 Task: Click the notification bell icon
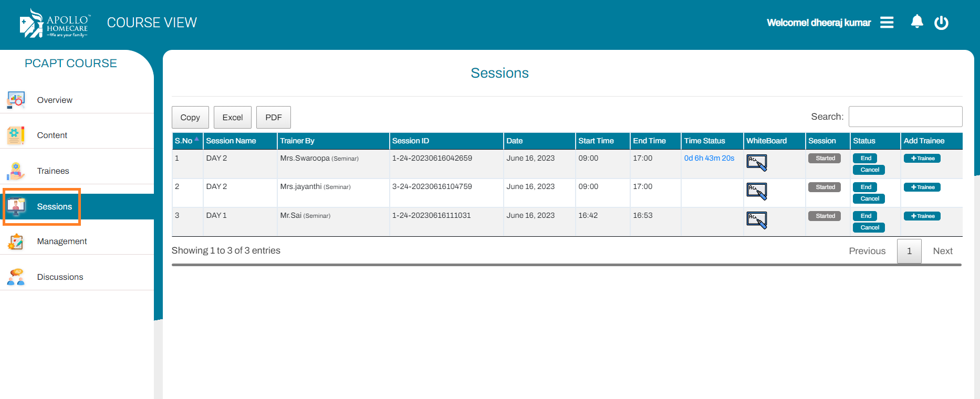point(917,22)
